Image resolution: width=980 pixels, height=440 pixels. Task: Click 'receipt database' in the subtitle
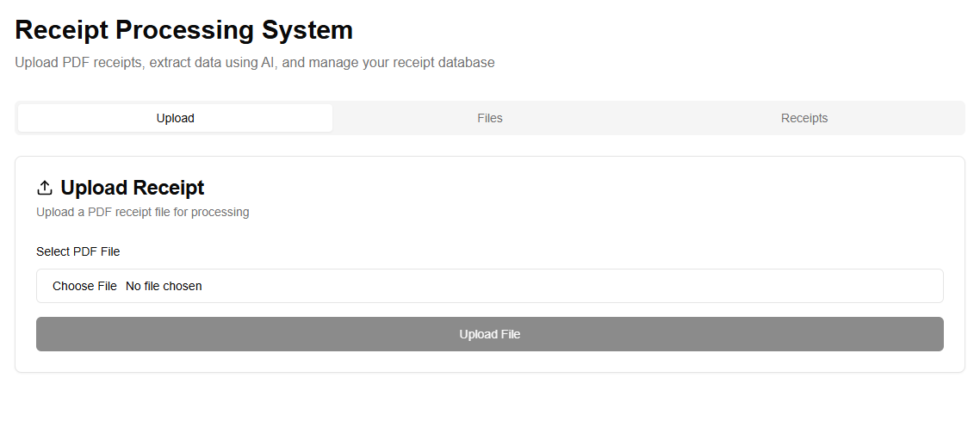(x=443, y=63)
